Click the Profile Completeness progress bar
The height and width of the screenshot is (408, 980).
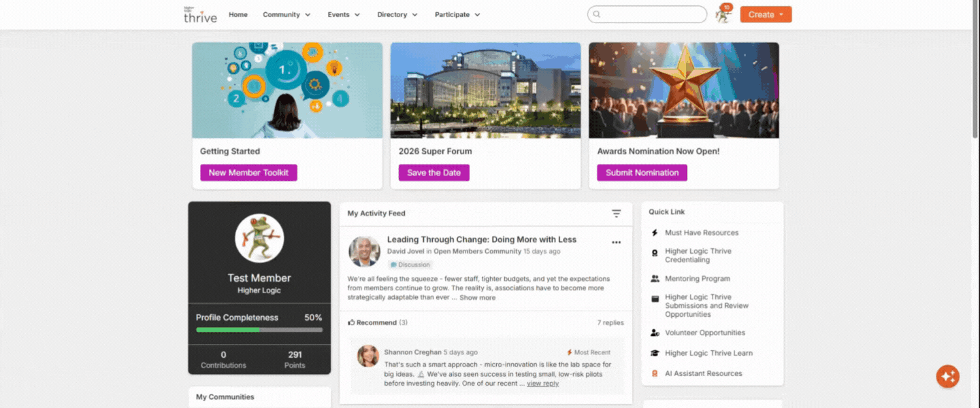259,330
